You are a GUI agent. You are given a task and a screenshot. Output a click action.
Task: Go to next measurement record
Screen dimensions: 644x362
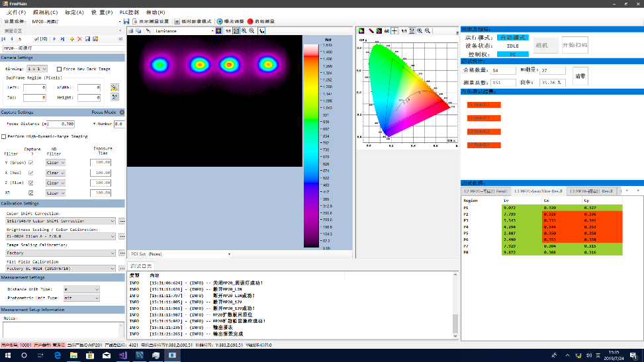pyautogui.click(x=54, y=39)
